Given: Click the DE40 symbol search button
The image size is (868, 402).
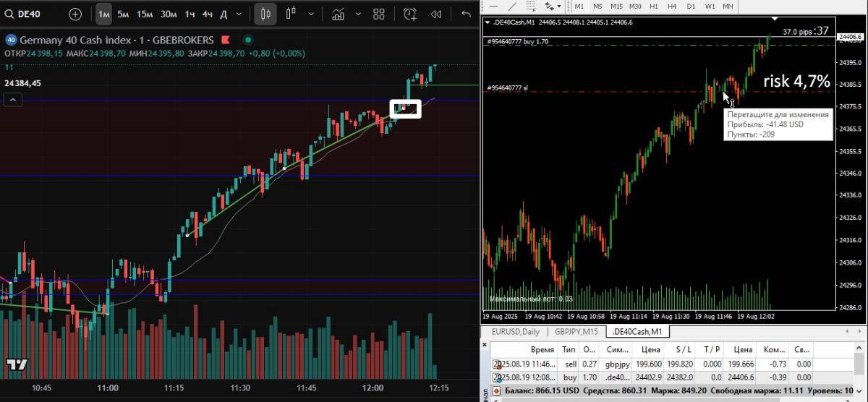Looking at the screenshot, I should (30, 14).
